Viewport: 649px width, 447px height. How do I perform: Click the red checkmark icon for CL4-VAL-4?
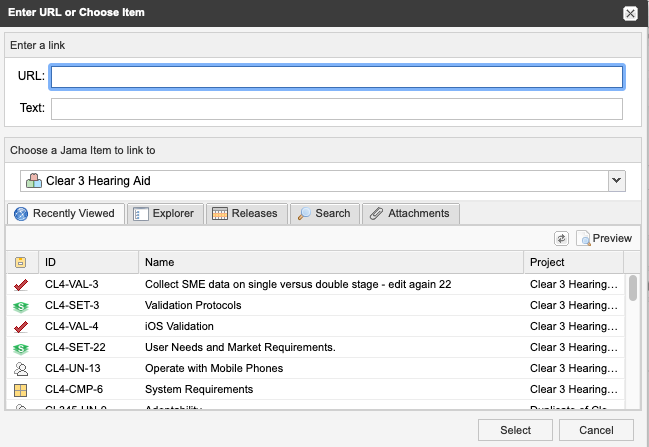tap(21, 326)
